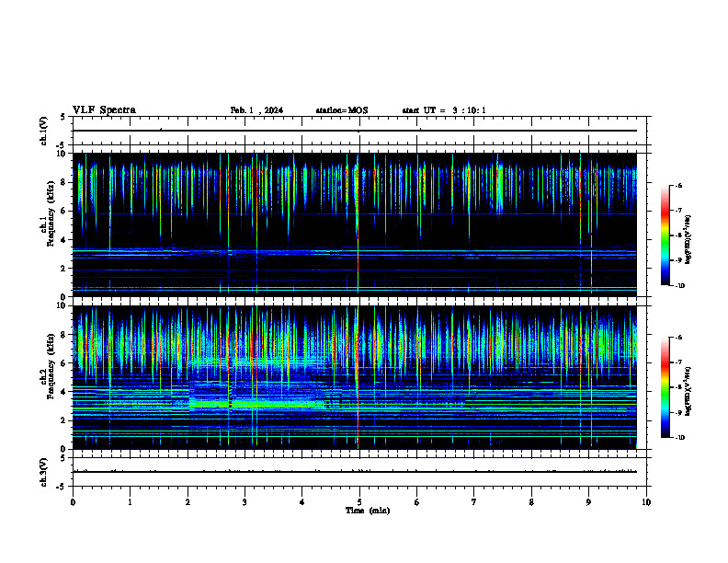Click the ch.1 voltage waveform trace
728x563 pixels.
pos(355,131)
